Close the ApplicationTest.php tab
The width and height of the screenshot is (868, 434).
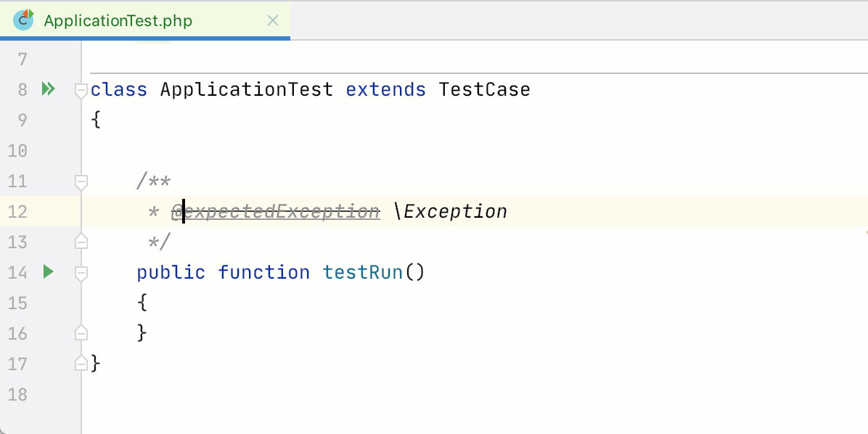point(272,21)
